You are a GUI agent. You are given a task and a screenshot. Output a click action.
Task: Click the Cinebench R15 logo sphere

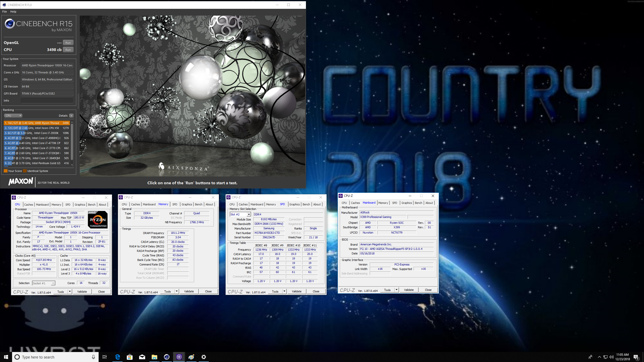click(10, 24)
